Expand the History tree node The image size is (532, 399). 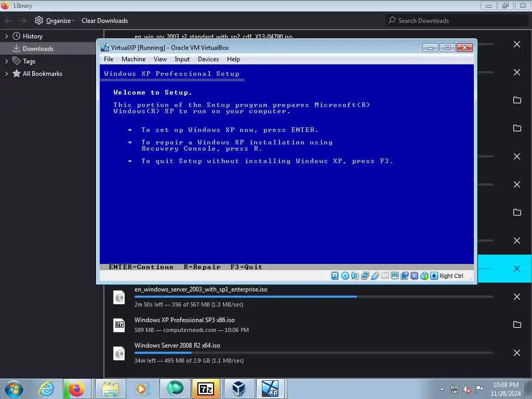[6, 36]
